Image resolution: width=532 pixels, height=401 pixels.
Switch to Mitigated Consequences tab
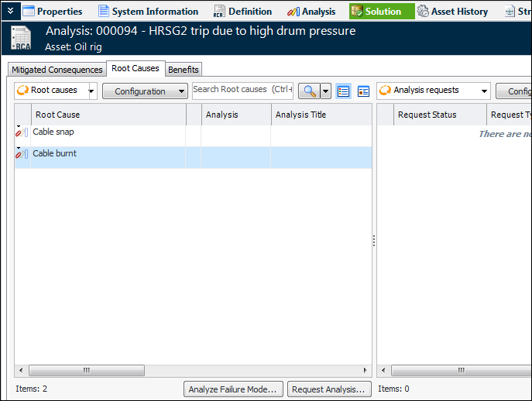point(57,70)
